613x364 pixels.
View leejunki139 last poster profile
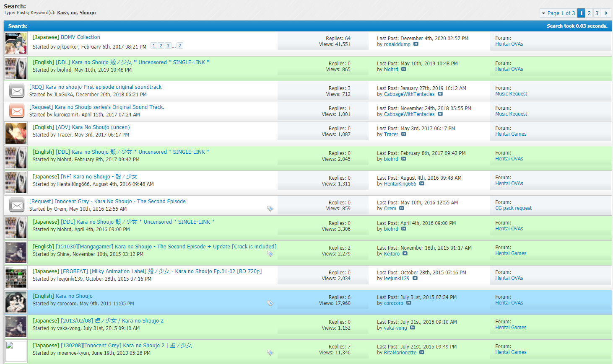click(397, 279)
